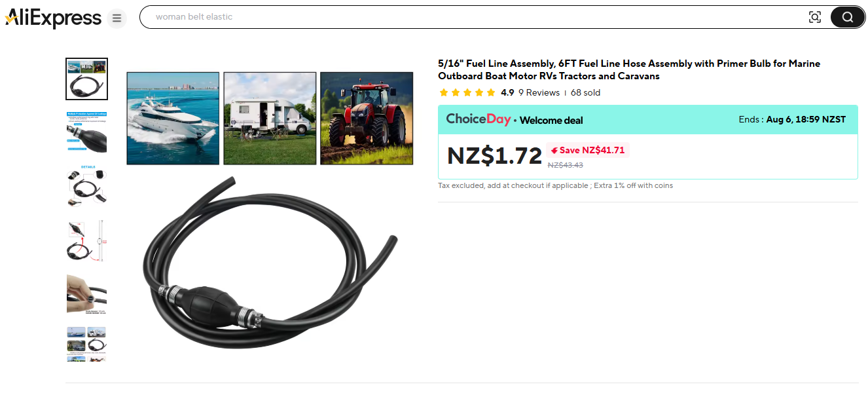The width and height of the screenshot is (868, 395).
Task: Click the 68 sold text
Action: click(585, 92)
